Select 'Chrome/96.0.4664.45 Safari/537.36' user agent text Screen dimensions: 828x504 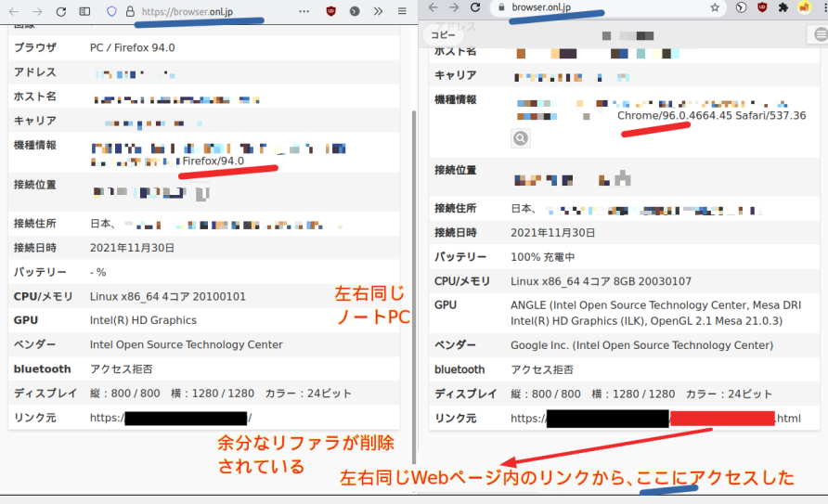(712, 116)
